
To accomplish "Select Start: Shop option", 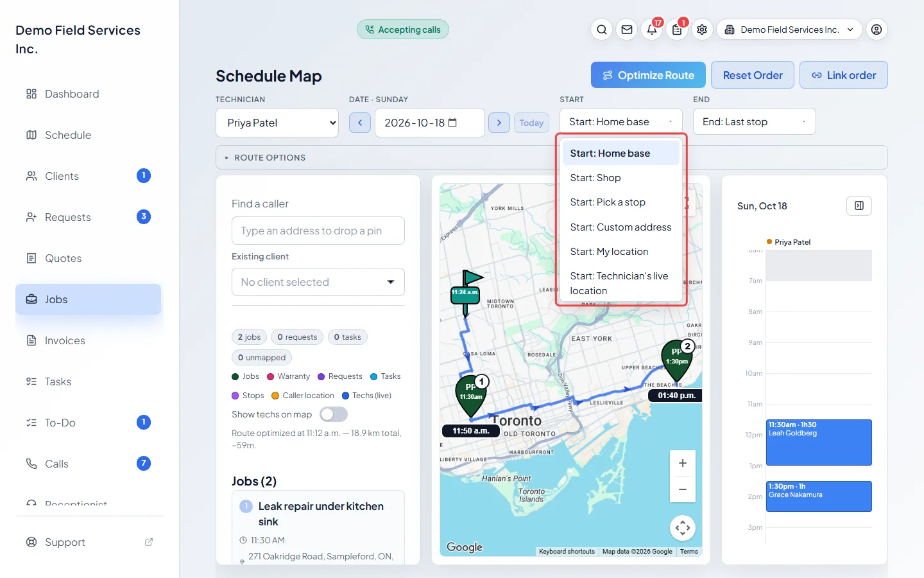I will [x=621, y=178].
